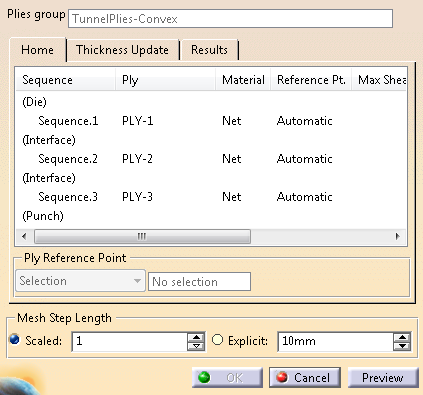The height and width of the screenshot is (395, 423).
Task: Click the Net material cell for PLY-2
Action: [x=232, y=159]
